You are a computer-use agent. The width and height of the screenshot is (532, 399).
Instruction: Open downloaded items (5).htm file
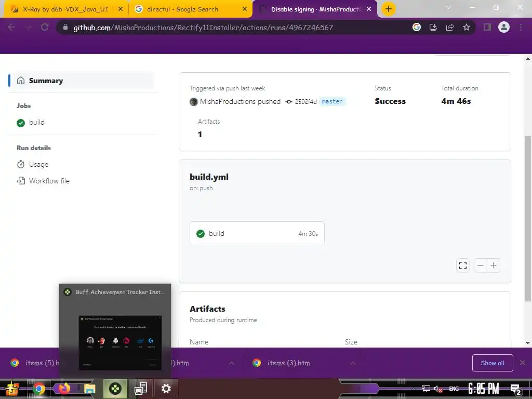point(34,363)
